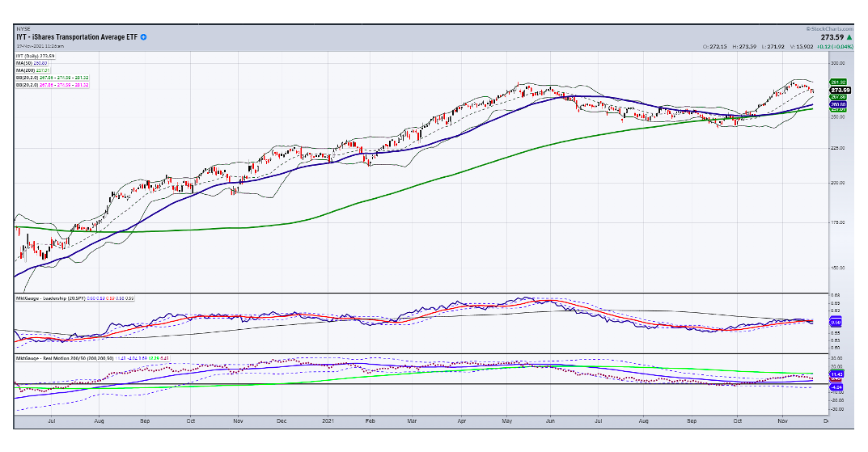
Task: Click the 175.00 price axis label
Action: point(838,222)
